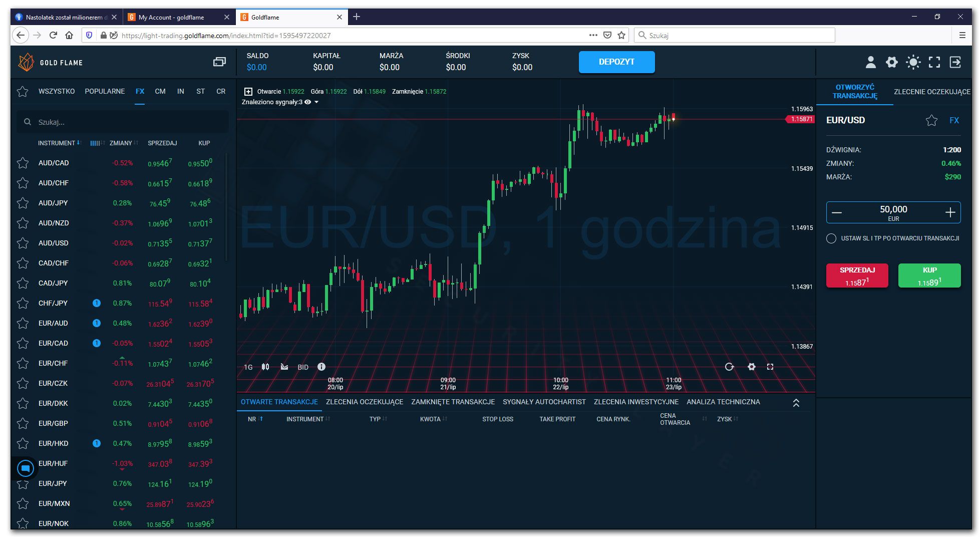Toggle signals visibility eye icon
980x538 pixels.
coord(308,102)
